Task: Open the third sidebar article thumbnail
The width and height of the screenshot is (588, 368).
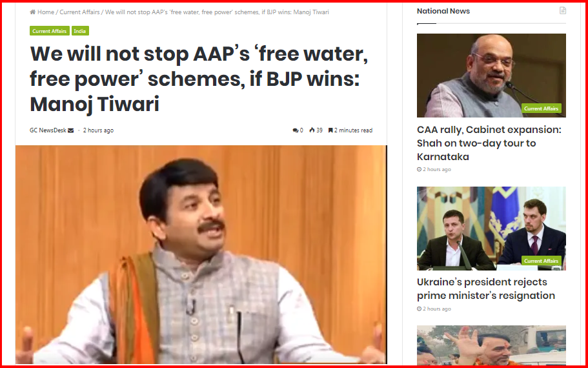Action: pyautogui.click(x=491, y=345)
